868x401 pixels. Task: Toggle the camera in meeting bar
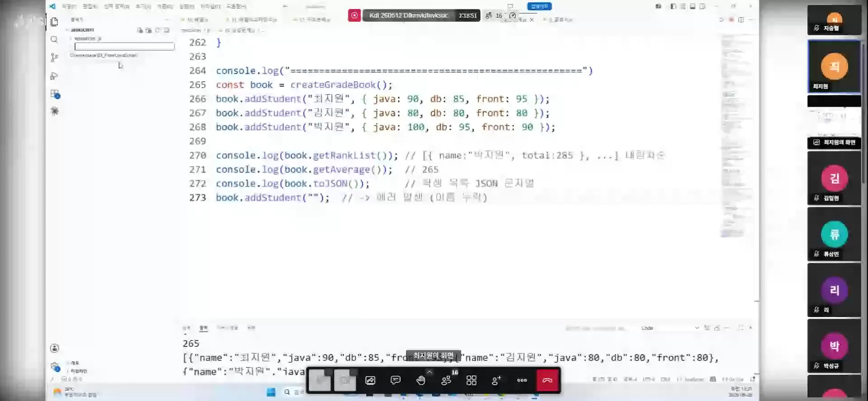345,380
